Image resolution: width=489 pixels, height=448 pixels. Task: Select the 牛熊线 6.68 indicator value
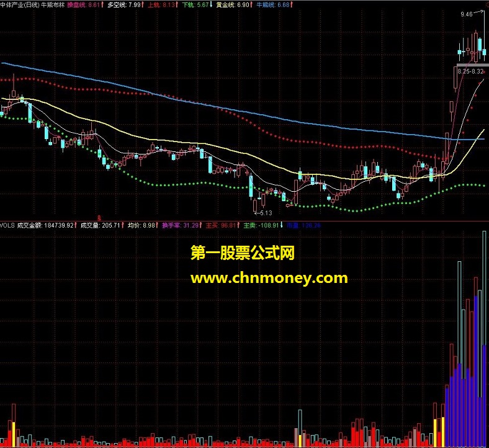click(274, 4)
